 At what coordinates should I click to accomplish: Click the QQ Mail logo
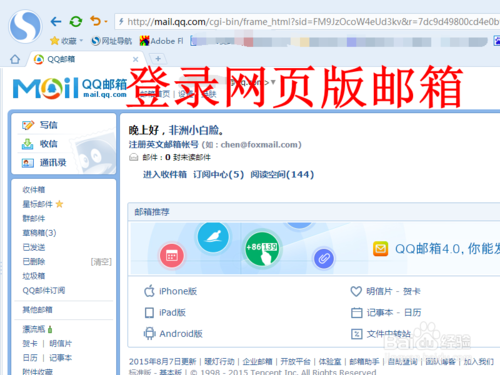70,88
